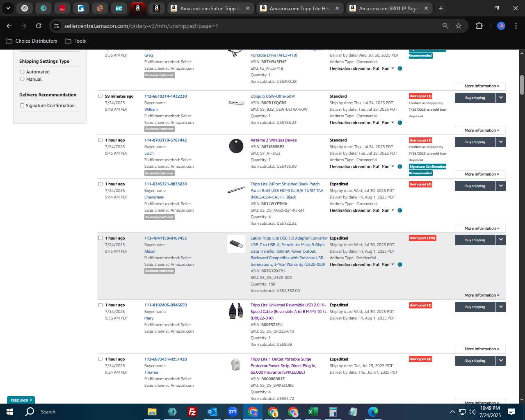Screen dimensions: 525x420
Task: Switch to the Tripp Lite Hea Amazon tab
Action: point(300,8)
